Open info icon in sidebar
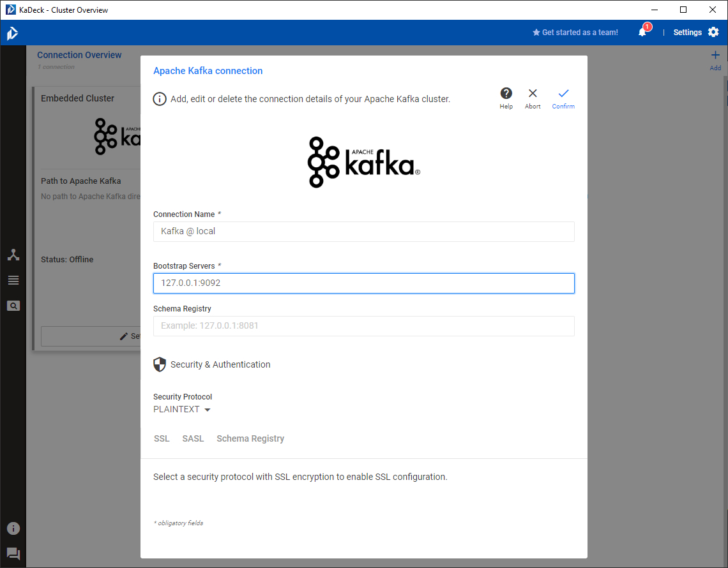This screenshot has height=568, width=728. (13, 528)
